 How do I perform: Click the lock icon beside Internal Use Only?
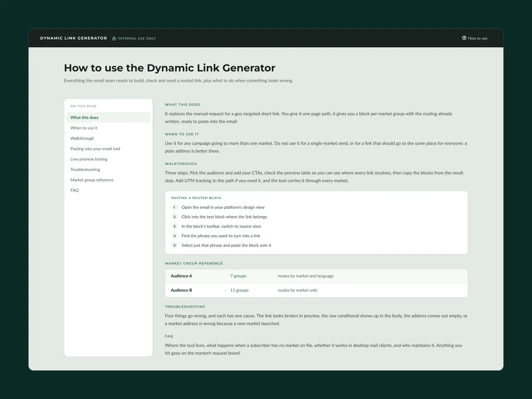click(114, 39)
